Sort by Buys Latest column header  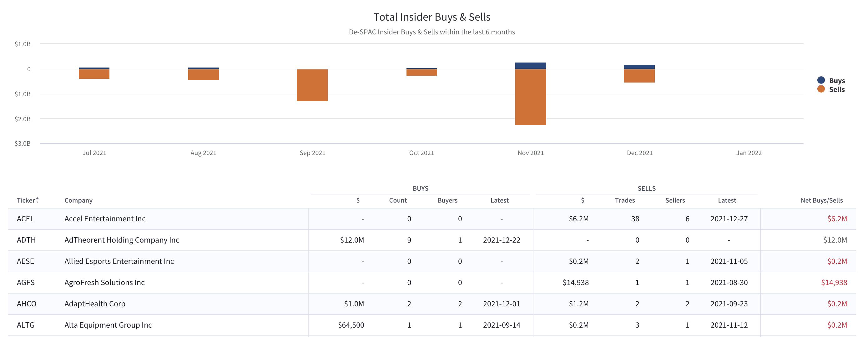pos(499,200)
